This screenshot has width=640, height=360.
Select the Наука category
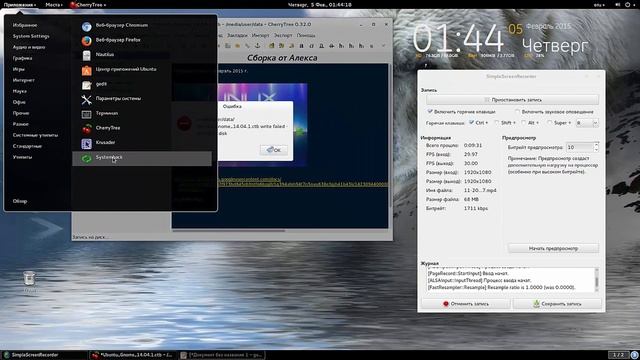pyautogui.click(x=20, y=91)
